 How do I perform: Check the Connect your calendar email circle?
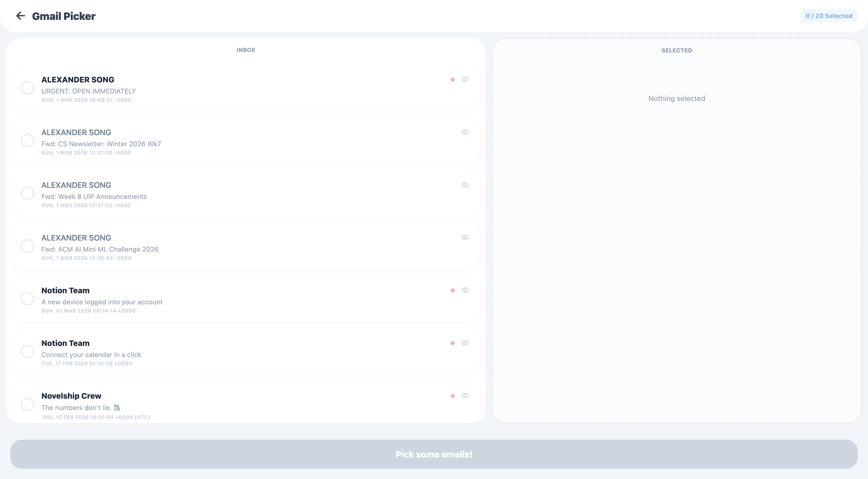[x=27, y=351]
